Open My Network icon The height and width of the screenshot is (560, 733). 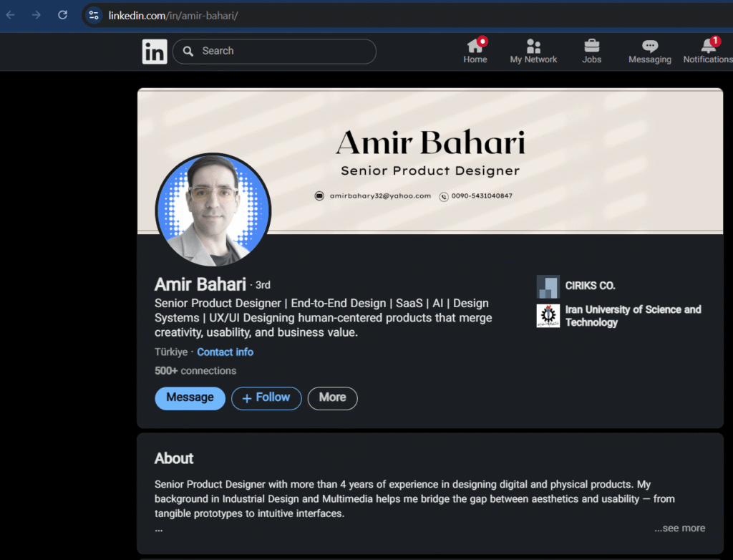tap(533, 47)
